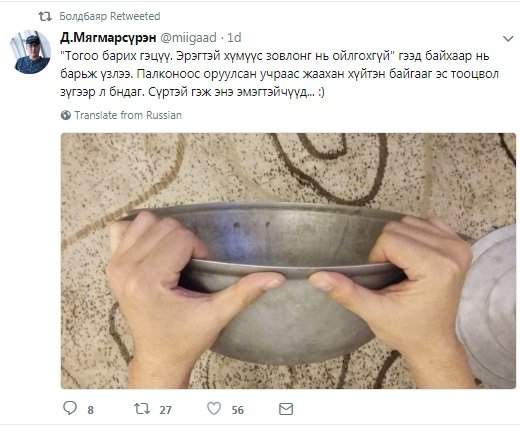520x427 pixels.
Task: Enlarge the metal bowl photo
Action: pos(288,261)
